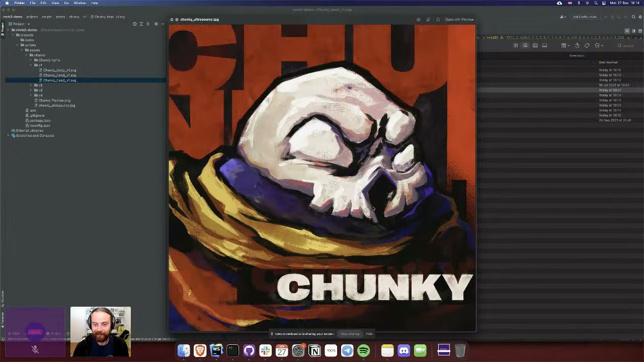Click Collapse All in Project panel

tap(147, 24)
